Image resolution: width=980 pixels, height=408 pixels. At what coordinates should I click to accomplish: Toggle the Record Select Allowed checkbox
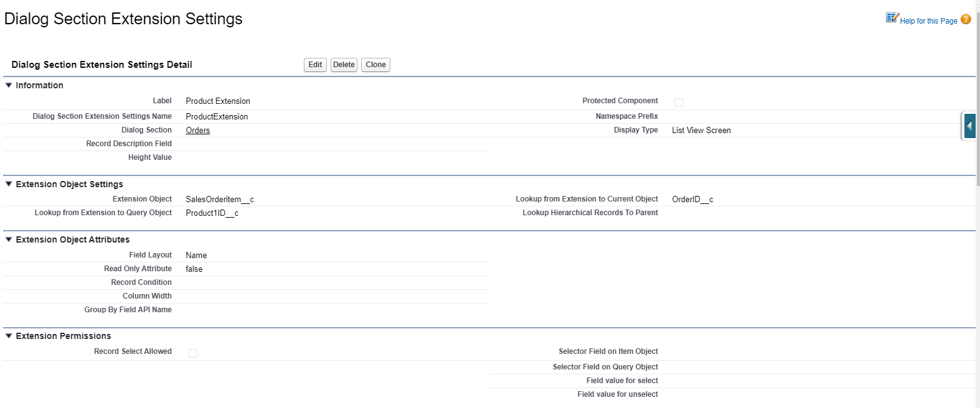pyautogui.click(x=192, y=353)
